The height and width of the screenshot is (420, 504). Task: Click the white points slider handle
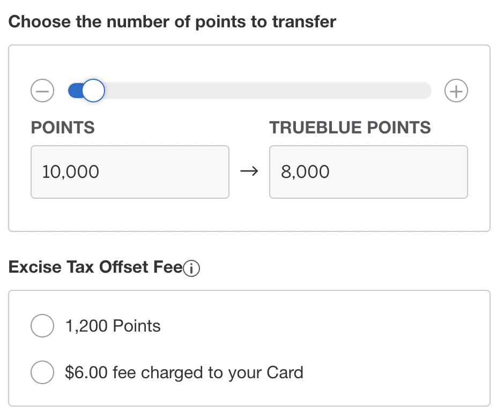[x=93, y=91]
